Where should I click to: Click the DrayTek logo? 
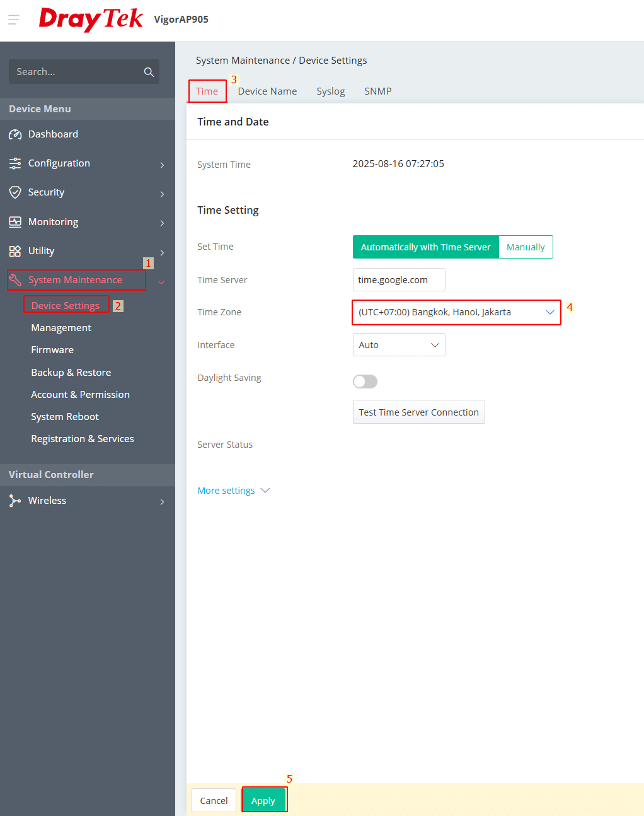click(x=91, y=20)
